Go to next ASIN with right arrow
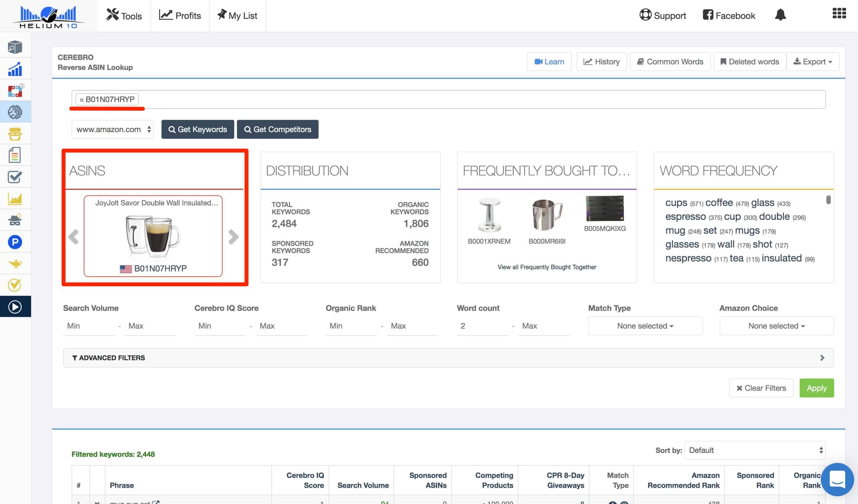Viewport: 858px width, 504px height. pyautogui.click(x=233, y=237)
